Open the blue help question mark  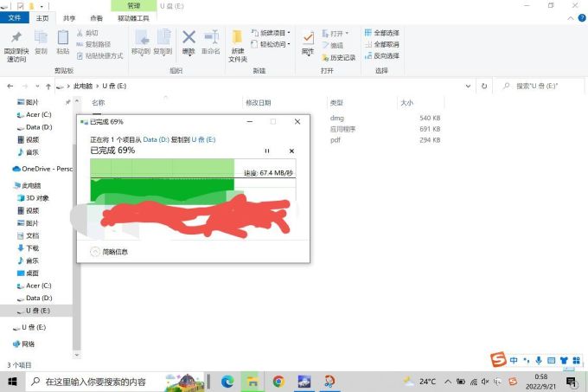click(x=582, y=17)
